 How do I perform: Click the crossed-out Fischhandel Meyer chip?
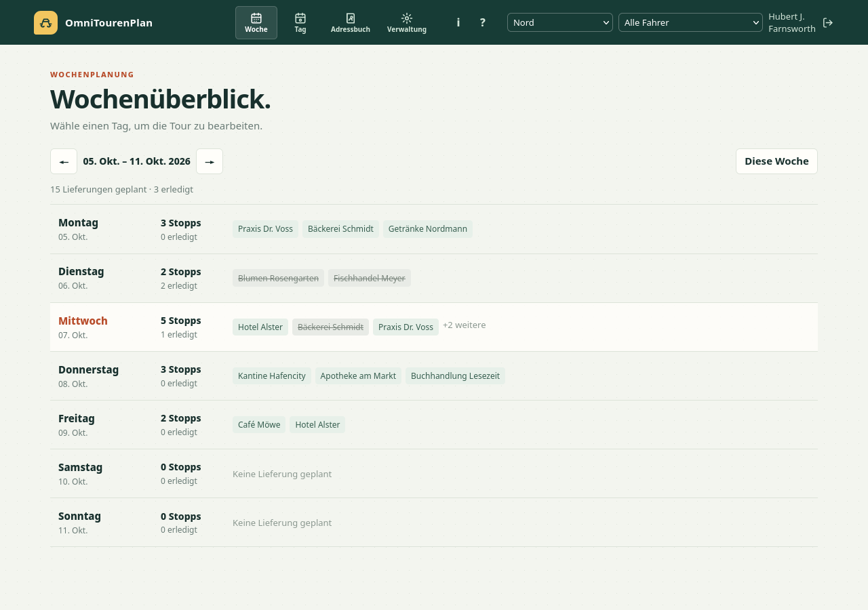tap(370, 278)
